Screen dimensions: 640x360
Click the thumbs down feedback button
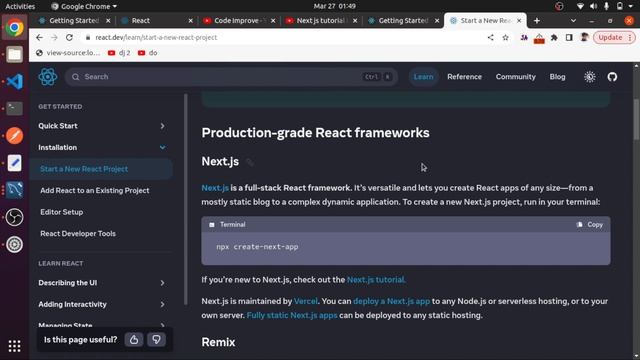[x=156, y=340]
